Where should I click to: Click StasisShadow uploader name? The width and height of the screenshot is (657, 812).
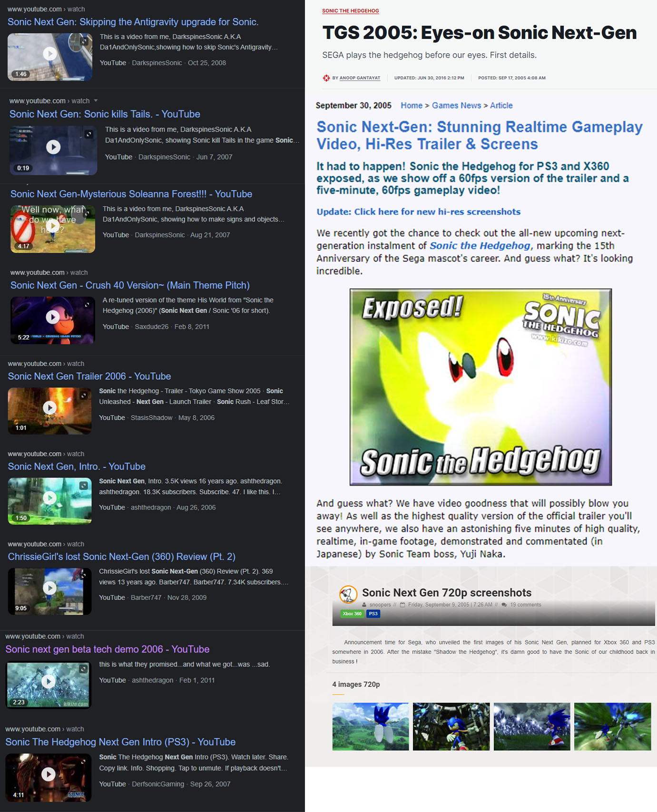click(x=152, y=417)
